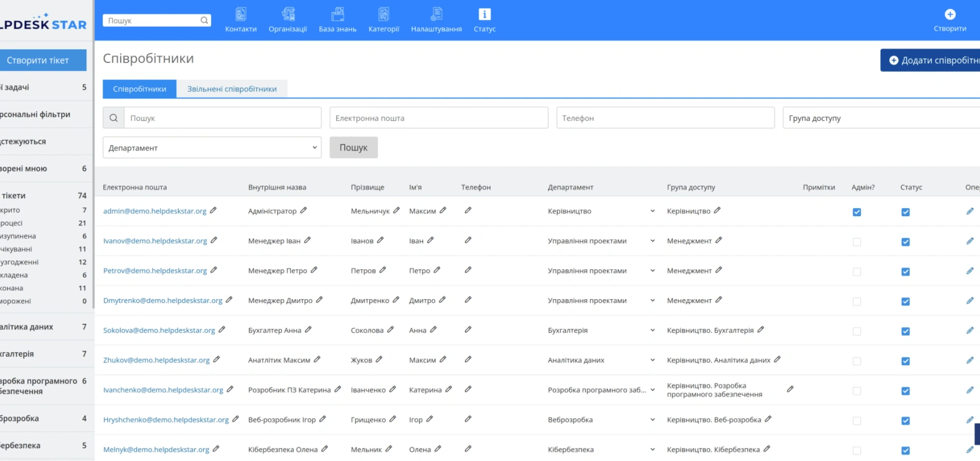Click the Електронна пошта filter field
The image size is (980, 461).
click(x=439, y=118)
